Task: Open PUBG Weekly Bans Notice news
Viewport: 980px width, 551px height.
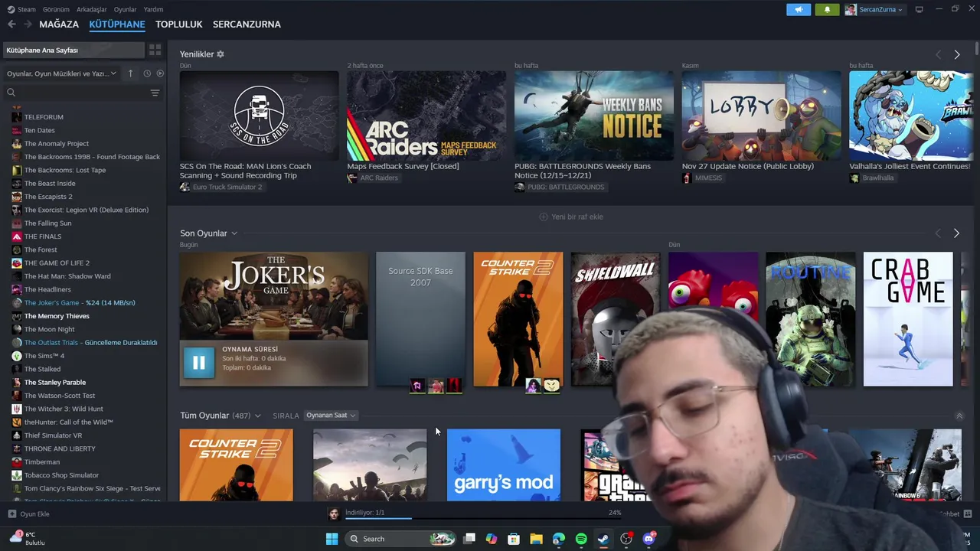Action: [594, 116]
